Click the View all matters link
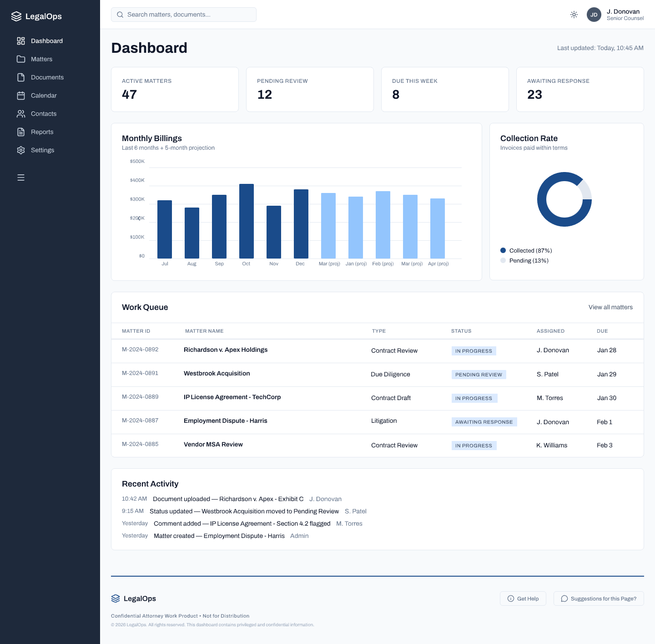This screenshot has width=655, height=644. point(610,307)
